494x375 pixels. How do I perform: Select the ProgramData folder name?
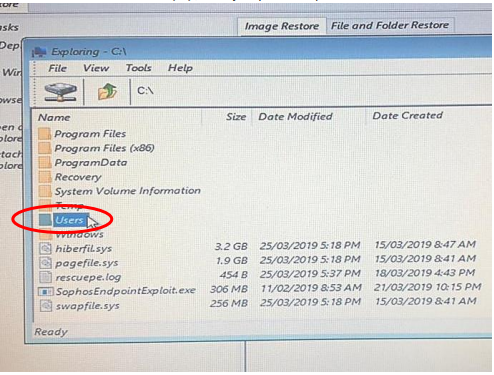click(x=91, y=162)
